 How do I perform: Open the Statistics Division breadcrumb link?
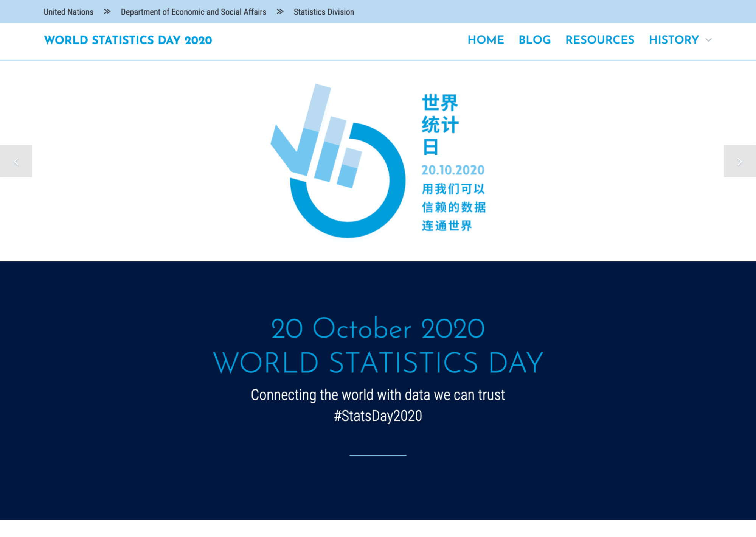pos(324,12)
